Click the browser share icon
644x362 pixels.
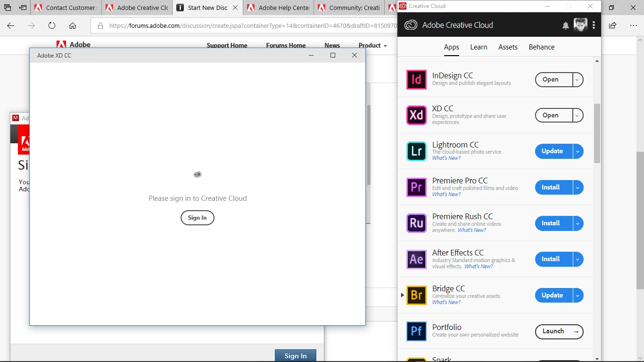612,25
